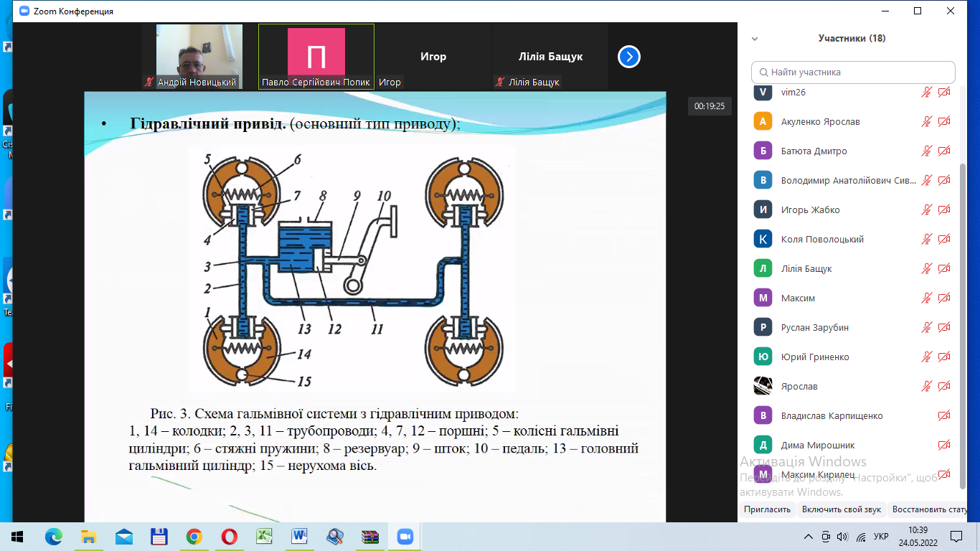Viewport: 980px width, 551px height.
Task: Click participant name Юрий Гриненко
Action: (x=815, y=357)
